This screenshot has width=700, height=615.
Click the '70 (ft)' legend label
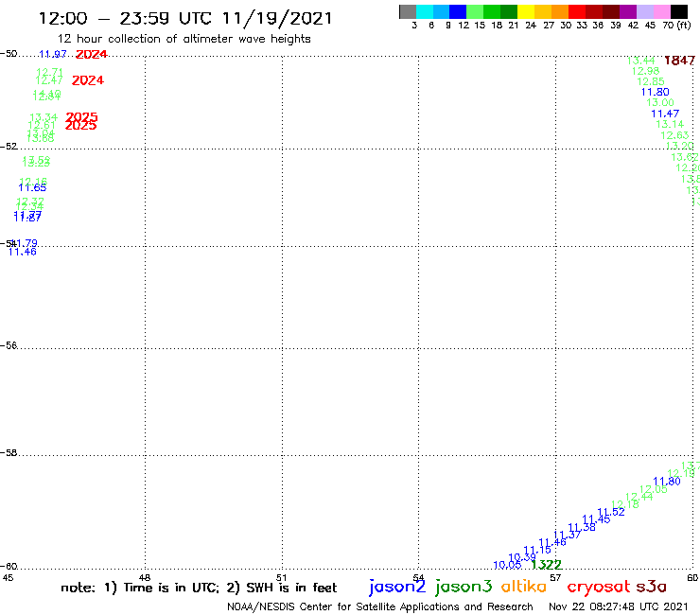[676, 25]
